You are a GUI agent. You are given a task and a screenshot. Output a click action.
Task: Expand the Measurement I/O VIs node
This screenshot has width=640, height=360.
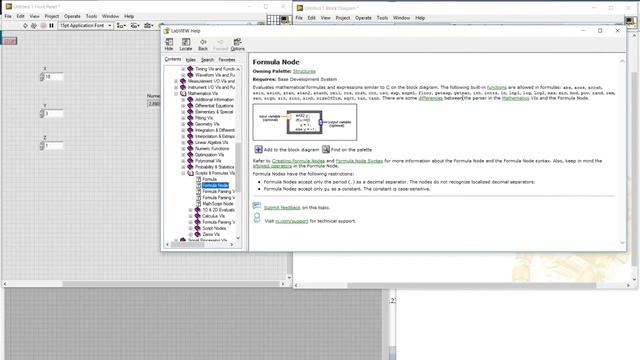176,81
